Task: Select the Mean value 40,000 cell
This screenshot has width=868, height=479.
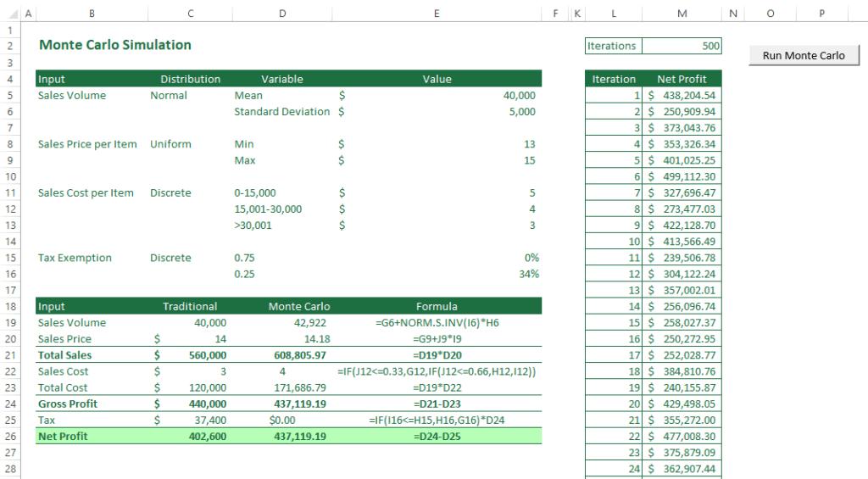Action: tap(437, 95)
